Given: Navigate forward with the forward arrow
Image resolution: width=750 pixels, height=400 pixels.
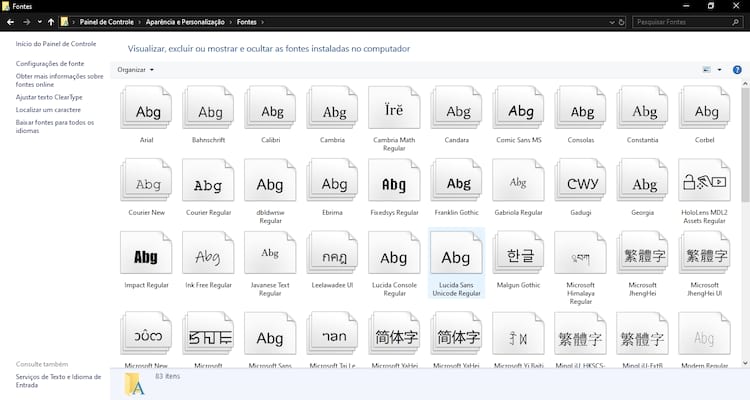Looking at the screenshot, I should (26, 22).
